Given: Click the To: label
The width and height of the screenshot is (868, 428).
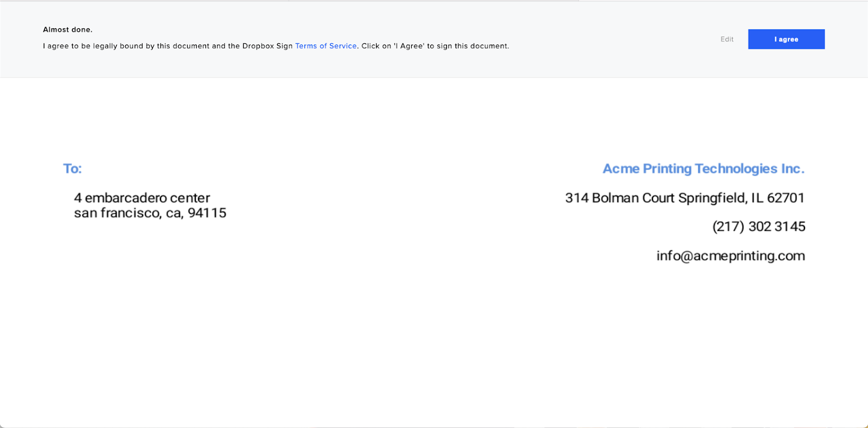Looking at the screenshot, I should (x=72, y=169).
